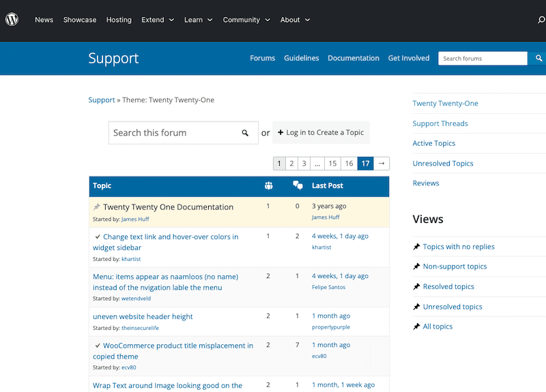Click the replies speech bubble header icon
Image resolution: width=546 pixels, height=392 pixels.
click(x=297, y=185)
